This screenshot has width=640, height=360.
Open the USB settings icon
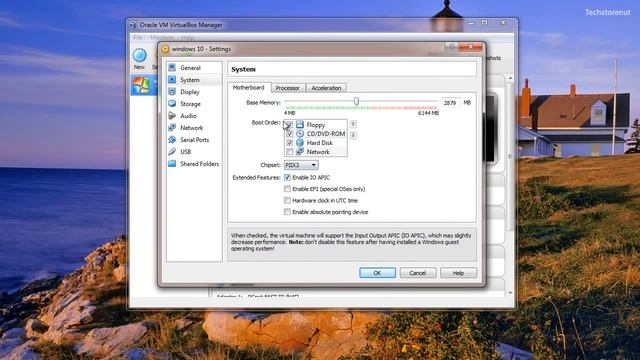172,151
